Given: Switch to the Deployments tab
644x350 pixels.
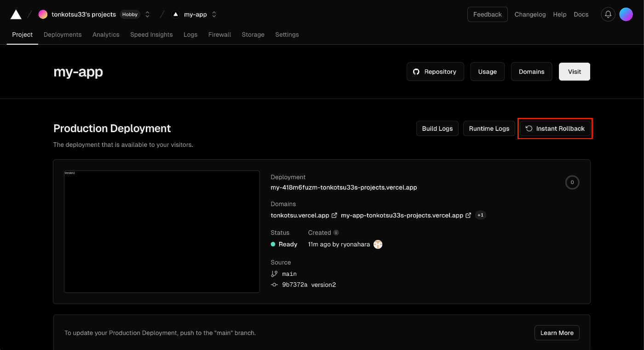Looking at the screenshot, I should 63,35.
